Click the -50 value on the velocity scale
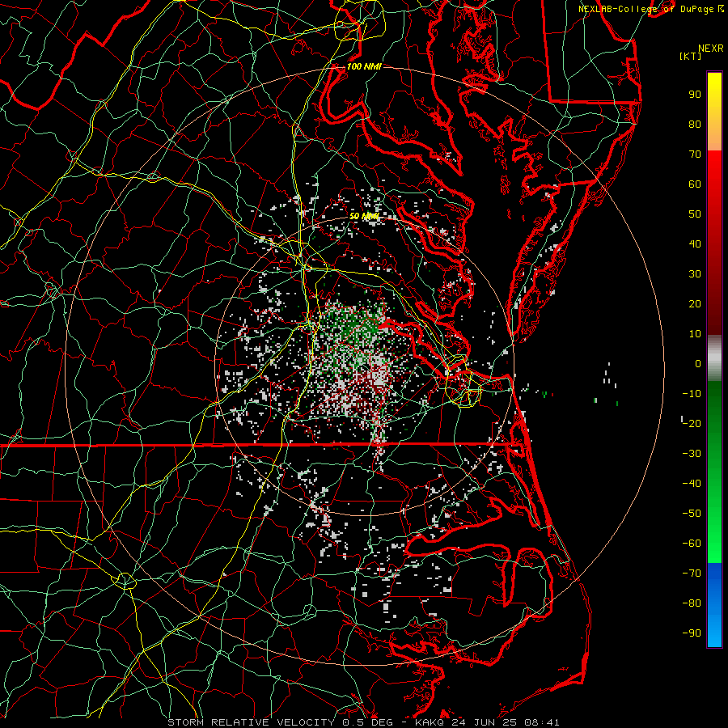The image size is (728, 728). [x=692, y=514]
